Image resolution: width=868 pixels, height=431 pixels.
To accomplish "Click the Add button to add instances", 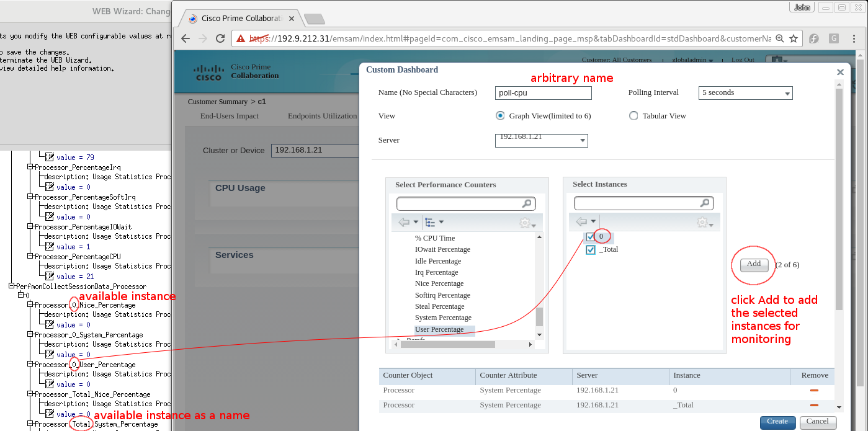I will coord(754,265).
